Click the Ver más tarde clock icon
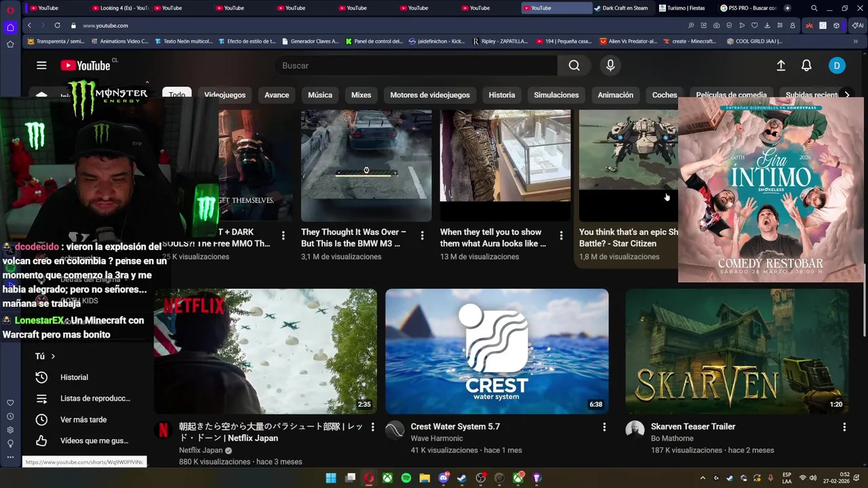This screenshot has height=488, width=868. pyautogui.click(x=41, y=420)
